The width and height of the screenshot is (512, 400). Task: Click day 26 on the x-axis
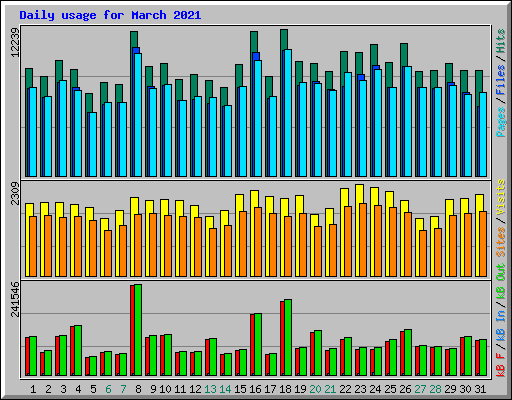click(x=405, y=389)
